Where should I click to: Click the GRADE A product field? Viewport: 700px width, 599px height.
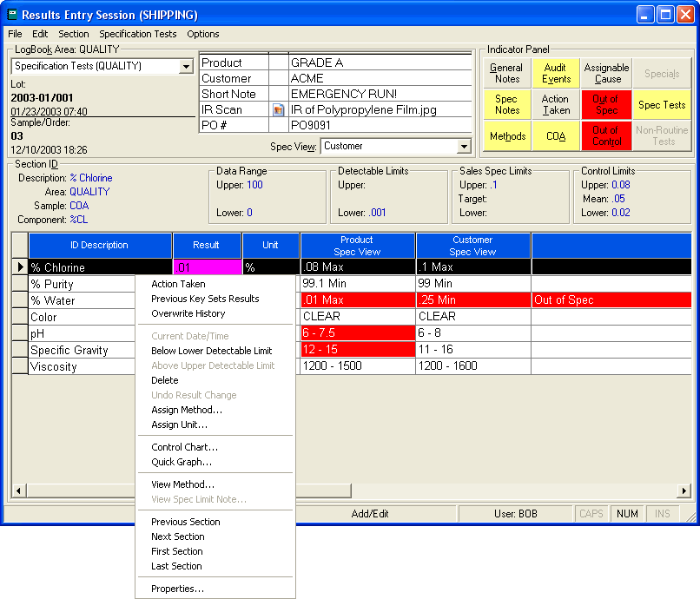click(x=380, y=63)
